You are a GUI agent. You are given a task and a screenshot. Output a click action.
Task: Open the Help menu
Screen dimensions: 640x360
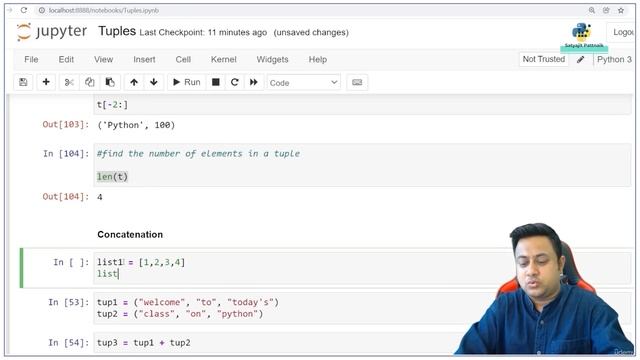click(318, 59)
